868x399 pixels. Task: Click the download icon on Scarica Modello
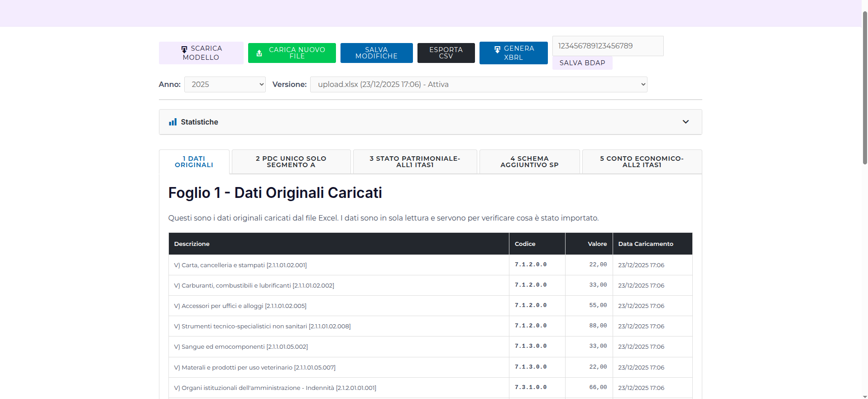184,49
